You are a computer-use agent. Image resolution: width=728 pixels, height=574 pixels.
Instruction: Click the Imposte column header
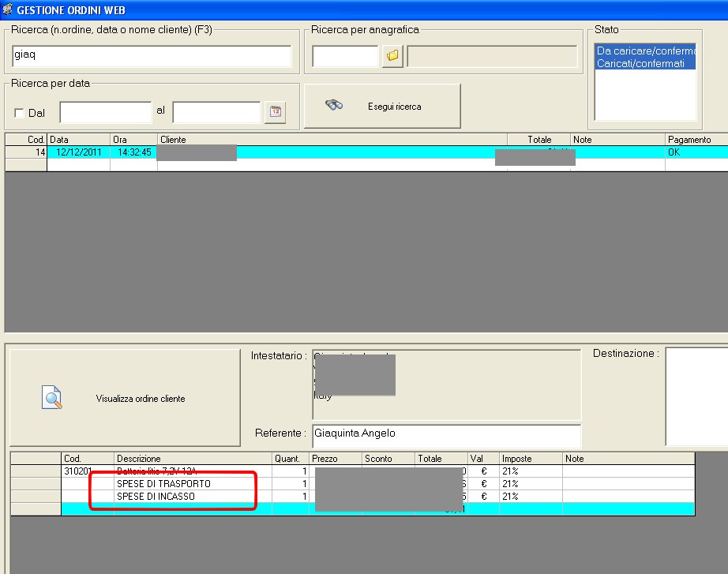click(x=531, y=459)
